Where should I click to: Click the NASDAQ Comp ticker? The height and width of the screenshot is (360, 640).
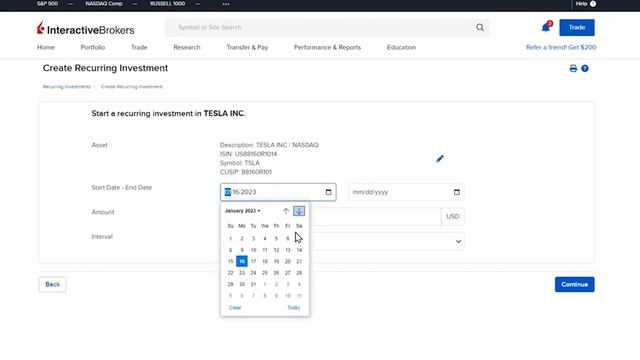click(104, 4)
